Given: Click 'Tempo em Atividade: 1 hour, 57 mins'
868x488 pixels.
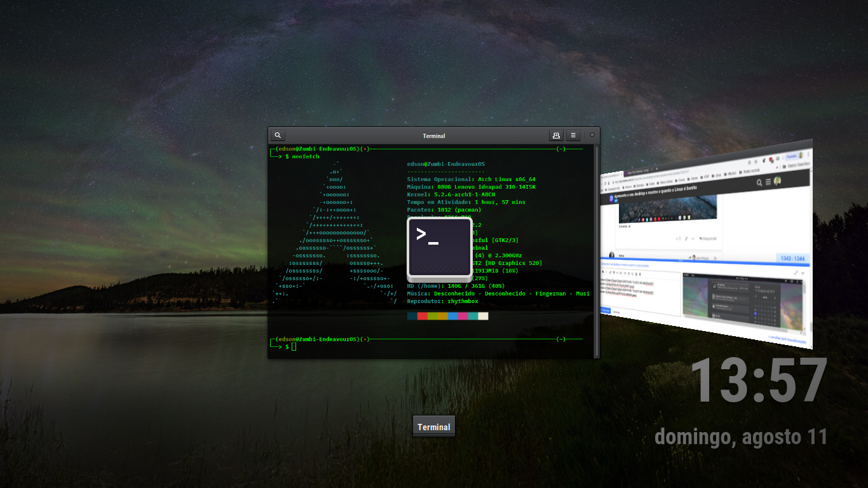Looking at the screenshot, I should coord(466,202).
